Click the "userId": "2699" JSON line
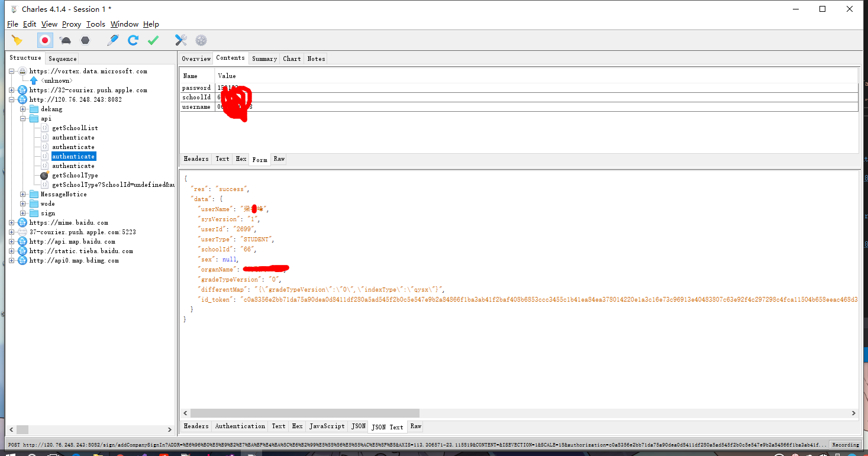This screenshot has width=868, height=456. tap(227, 229)
